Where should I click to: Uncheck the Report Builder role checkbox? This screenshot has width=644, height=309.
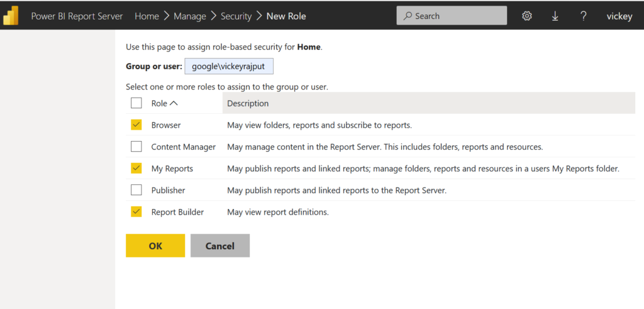coord(136,211)
